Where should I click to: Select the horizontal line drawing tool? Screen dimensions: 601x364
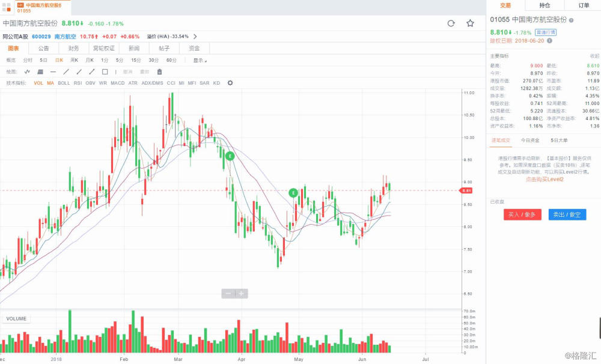pyautogui.click(x=53, y=71)
